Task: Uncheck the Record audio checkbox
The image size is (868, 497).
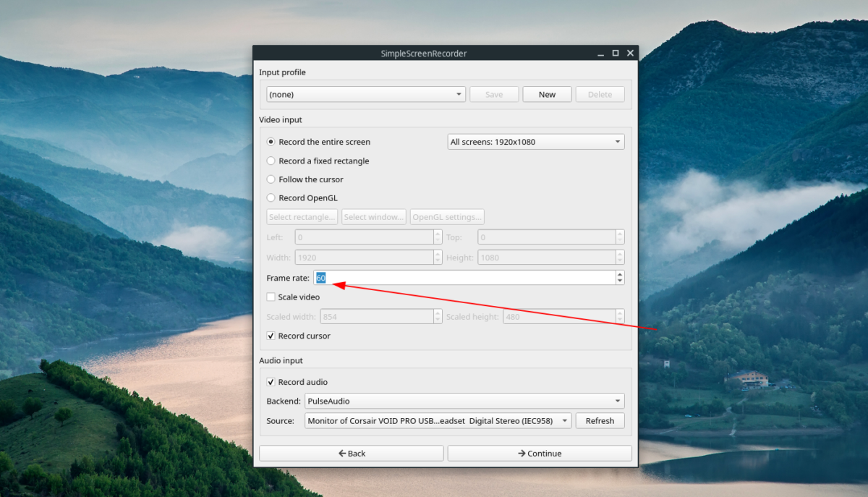Action: point(297,382)
